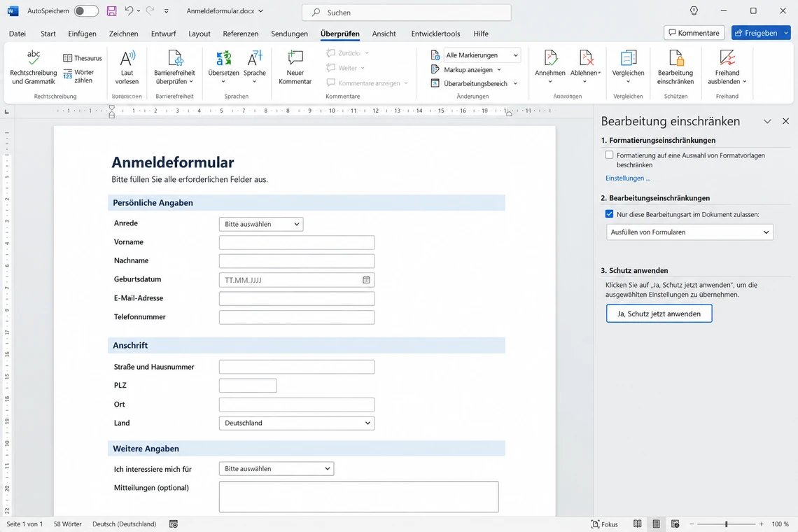The height and width of the screenshot is (532, 798).
Task: Click the Vorname input field
Action: tap(297, 242)
